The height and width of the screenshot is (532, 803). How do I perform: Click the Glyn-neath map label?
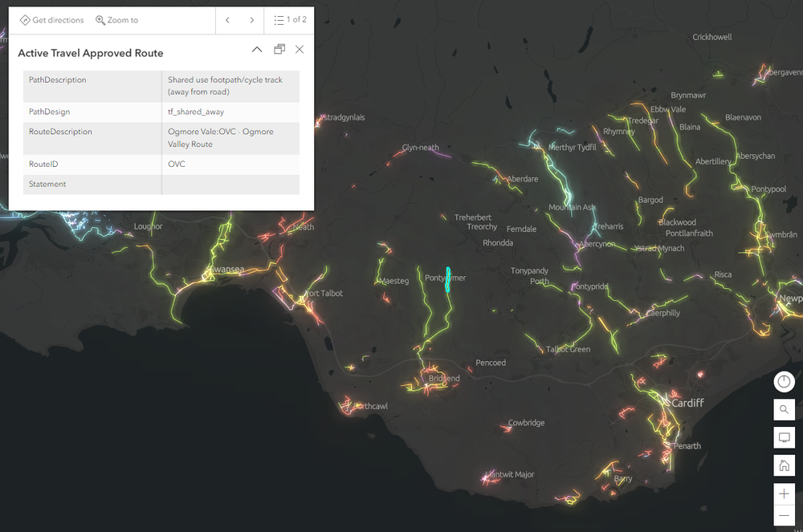(x=420, y=148)
